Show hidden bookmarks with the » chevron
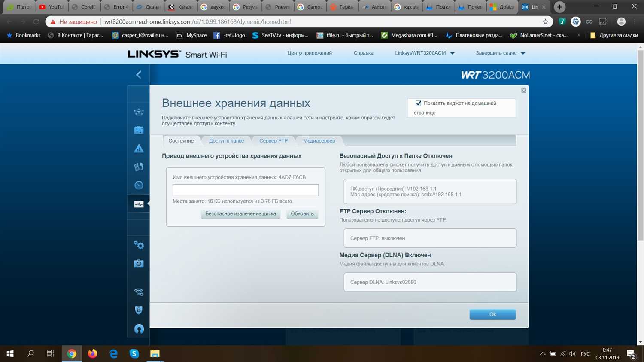Image resolution: width=644 pixels, height=362 pixels. point(579,35)
